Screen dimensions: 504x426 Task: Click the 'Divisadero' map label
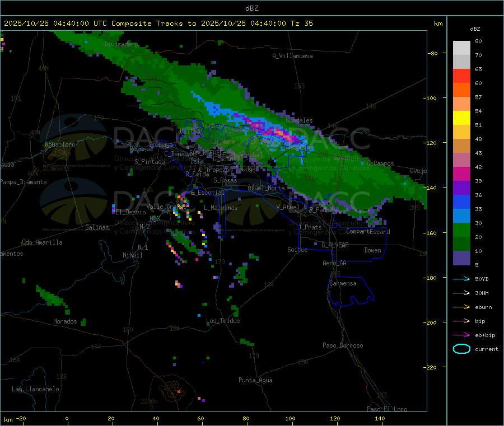(122, 44)
